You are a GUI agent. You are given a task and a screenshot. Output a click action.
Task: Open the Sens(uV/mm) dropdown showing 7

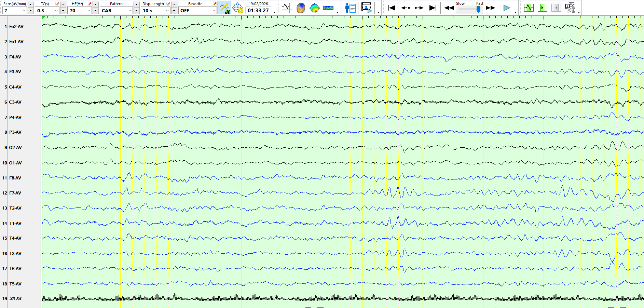click(14, 11)
